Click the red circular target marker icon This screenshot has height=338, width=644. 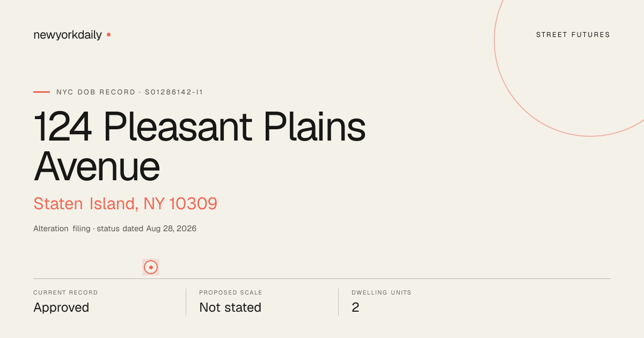pos(151,267)
